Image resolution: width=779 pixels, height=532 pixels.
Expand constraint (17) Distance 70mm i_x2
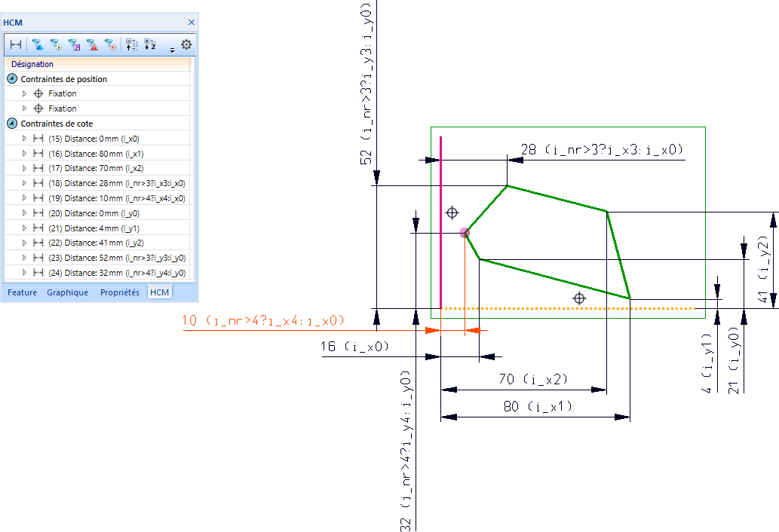tap(24, 168)
